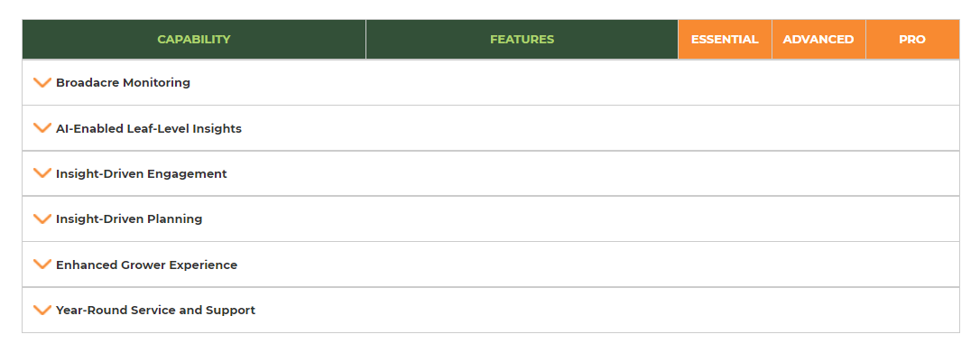Toggle the Enhanced Grower Experience chevron icon
980x353 pixels.
click(42, 265)
